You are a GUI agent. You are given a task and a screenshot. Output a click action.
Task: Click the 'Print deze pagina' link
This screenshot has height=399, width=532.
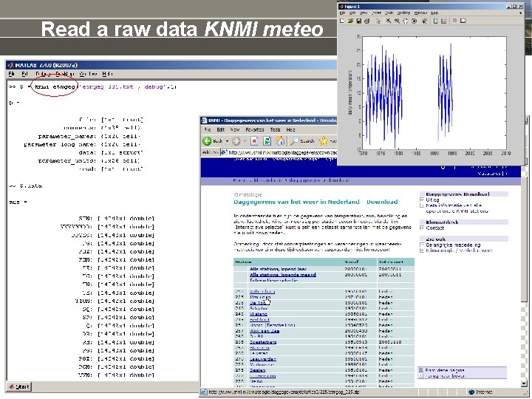point(445,370)
